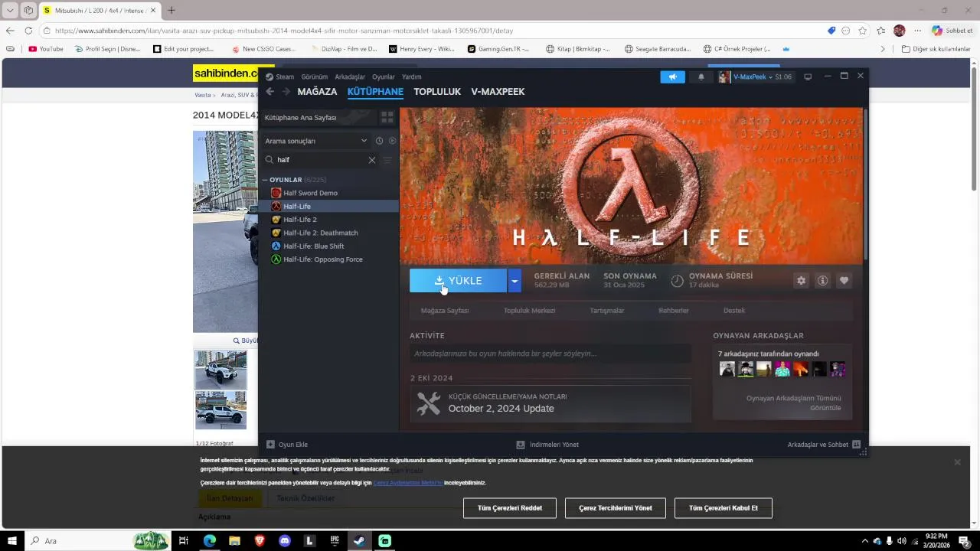The height and width of the screenshot is (551, 980).
Task: Open Destek support link
Action: pos(734,311)
